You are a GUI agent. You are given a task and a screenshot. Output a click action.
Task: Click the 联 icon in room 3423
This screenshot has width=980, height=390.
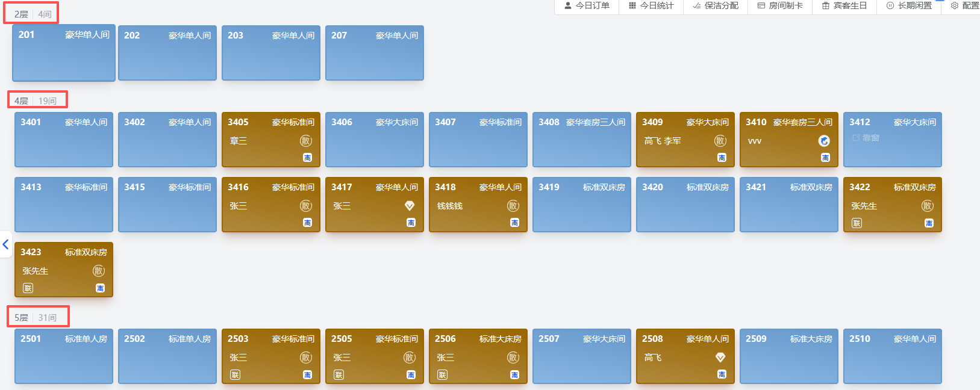[x=28, y=288]
